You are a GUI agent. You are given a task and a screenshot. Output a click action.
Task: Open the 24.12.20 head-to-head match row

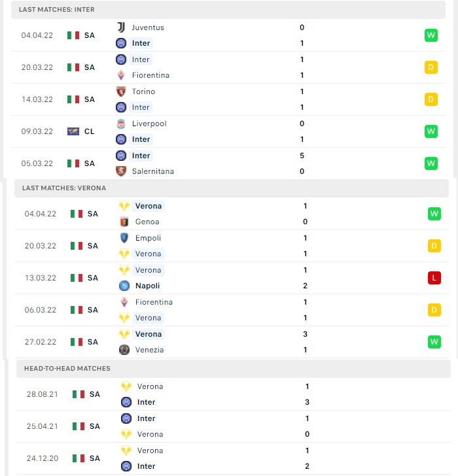tap(233, 458)
